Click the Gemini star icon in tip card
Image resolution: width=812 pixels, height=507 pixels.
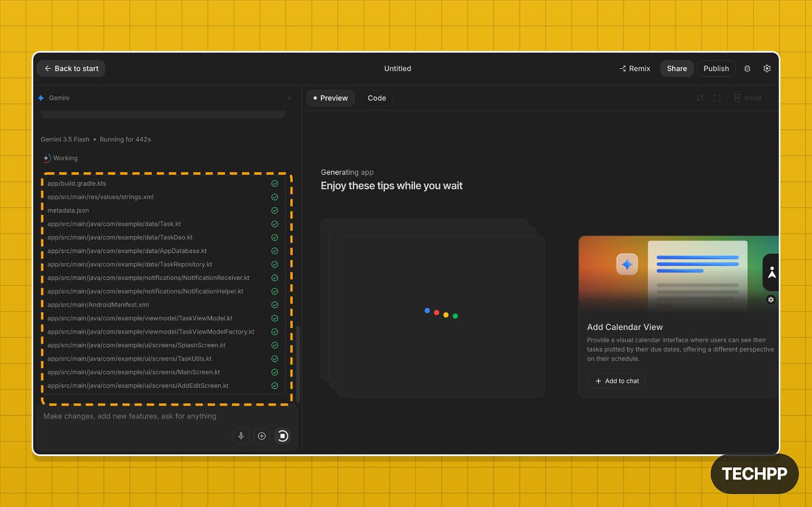[x=627, y=264]
